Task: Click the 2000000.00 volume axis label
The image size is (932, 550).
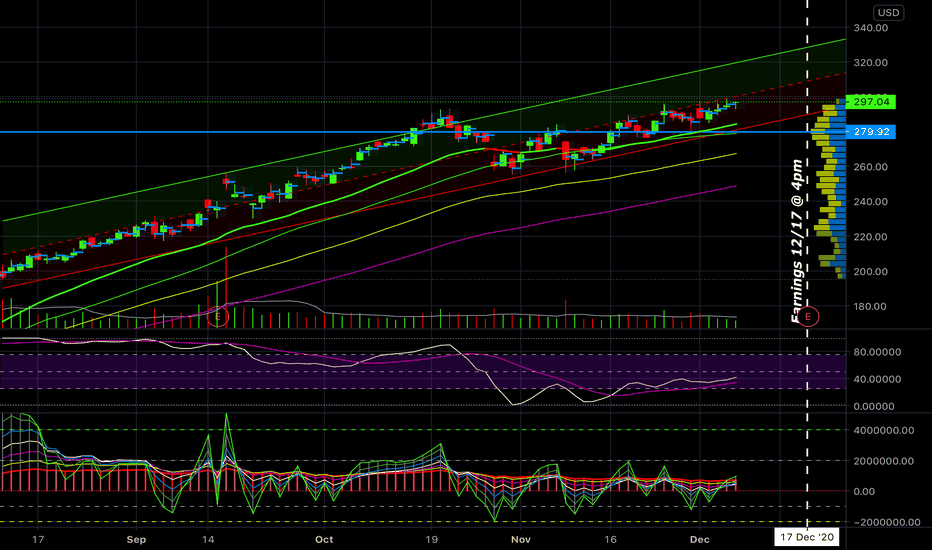Action: point(883,461)
